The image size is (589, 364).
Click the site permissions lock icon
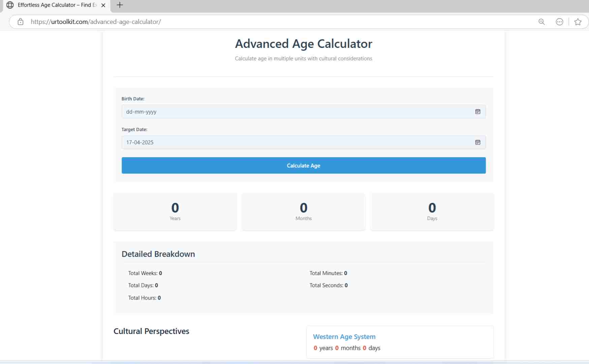pyautogui.click(x=20, y=22)
